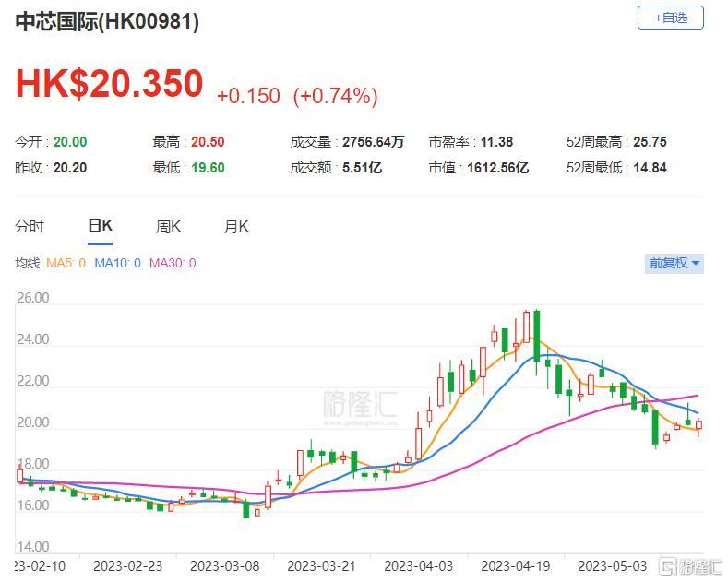Click the 16.00 price axis label
This screenshot has height=582, width=728.
tap(33, 505)
